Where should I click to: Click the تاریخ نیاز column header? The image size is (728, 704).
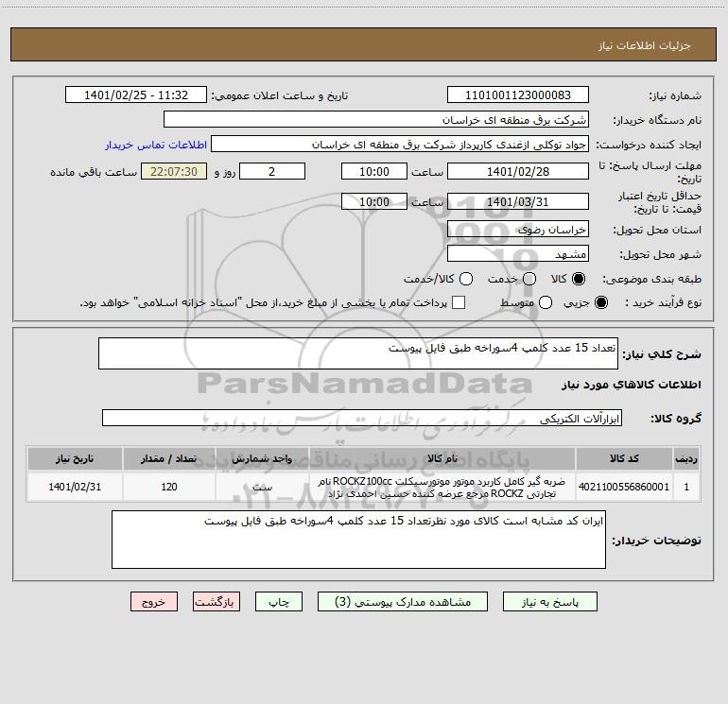pyautogui.click(x=75, y=458)
